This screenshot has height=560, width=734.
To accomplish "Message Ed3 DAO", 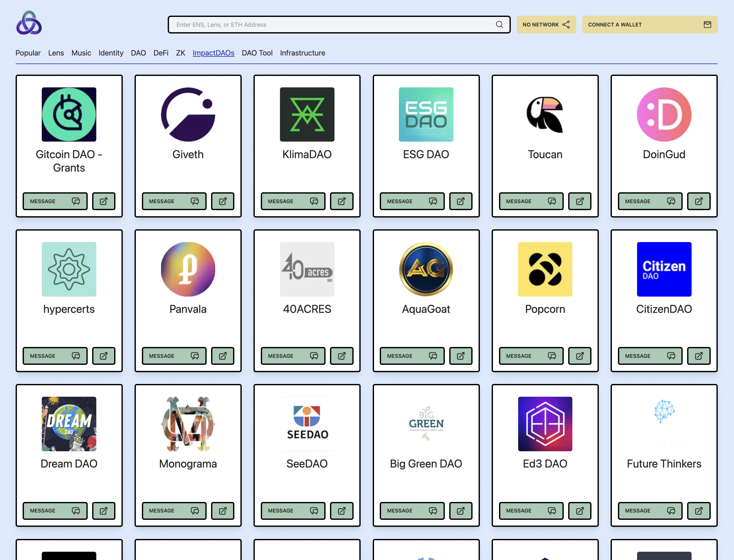I will pyautogui.click(x=531, y=510).
